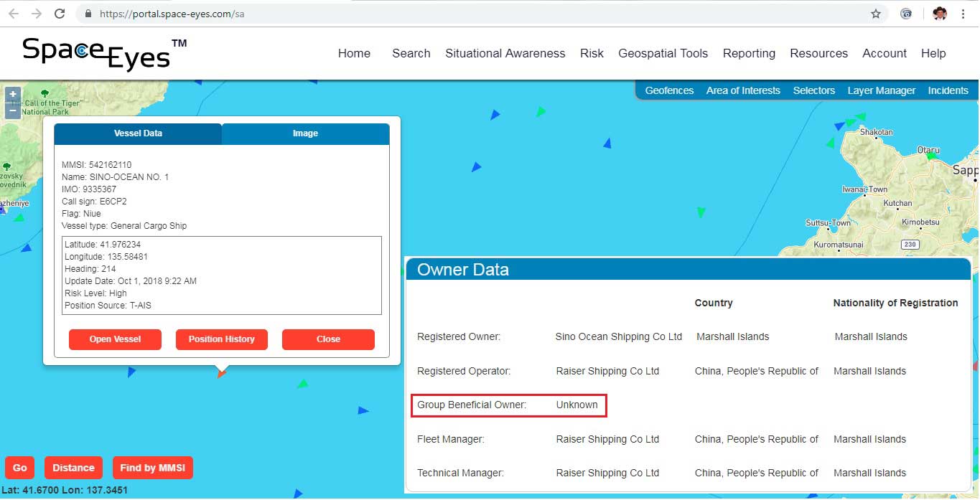Bookmark page with the star icon
The width and height of the screenshot is (980, 500).
click(x=876, y=14)
